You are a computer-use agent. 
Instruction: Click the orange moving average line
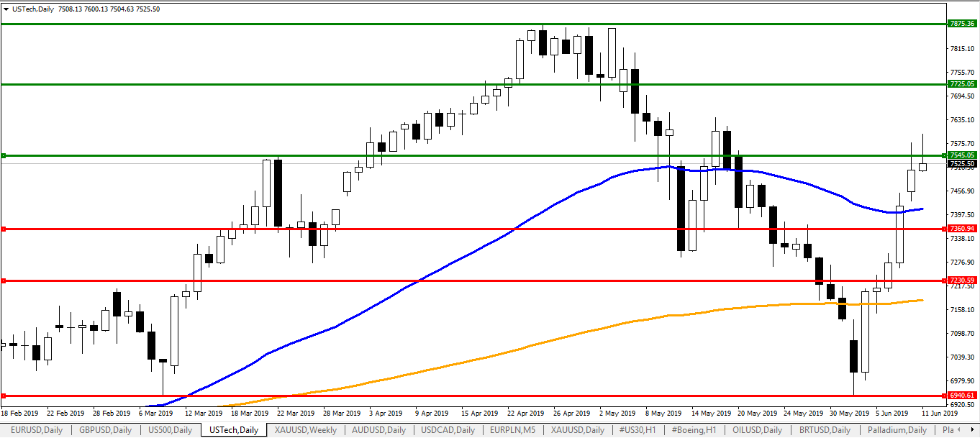click(504, 352)
